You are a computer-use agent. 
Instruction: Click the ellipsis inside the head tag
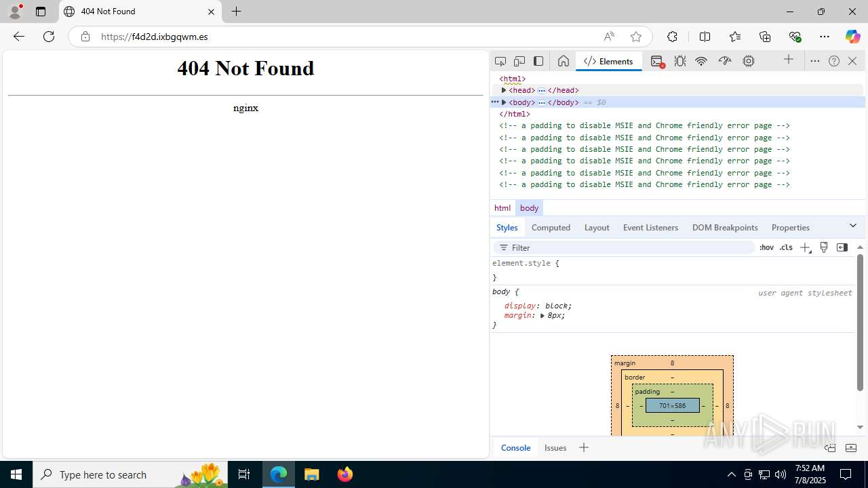click(542, 90)
